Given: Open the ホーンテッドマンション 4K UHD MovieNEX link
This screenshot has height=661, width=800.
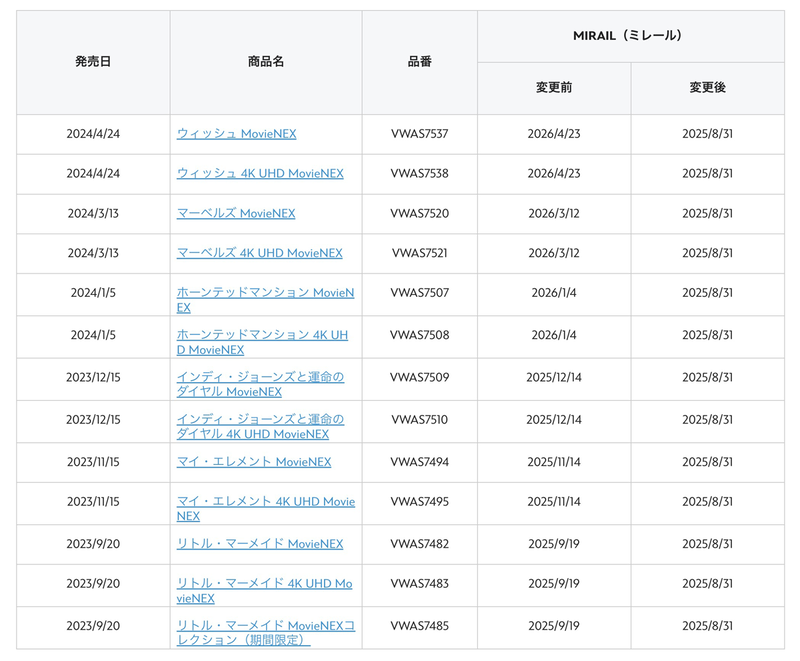Looking at the screenshot, I should tap(262, 342).
